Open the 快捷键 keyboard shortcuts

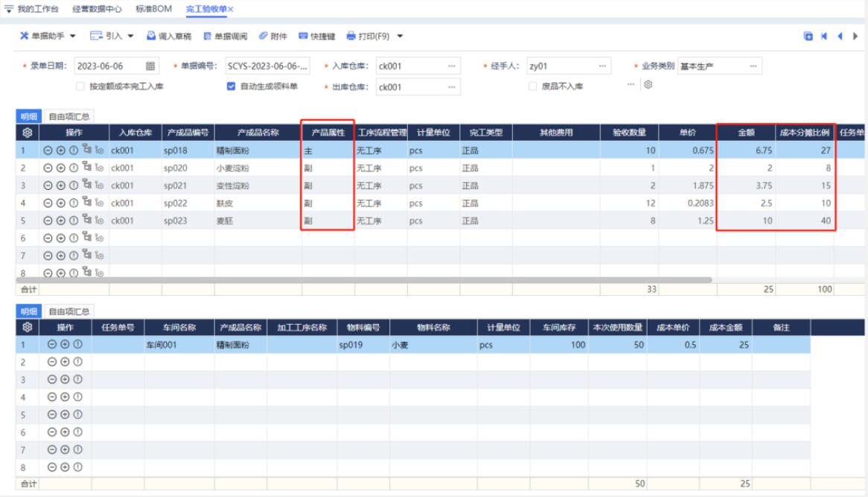316,36
